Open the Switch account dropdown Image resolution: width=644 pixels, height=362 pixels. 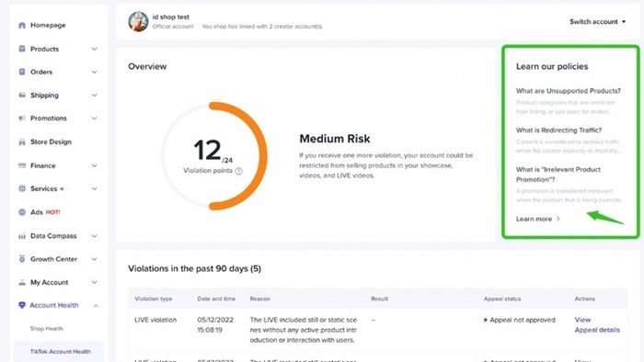point(597,22)
